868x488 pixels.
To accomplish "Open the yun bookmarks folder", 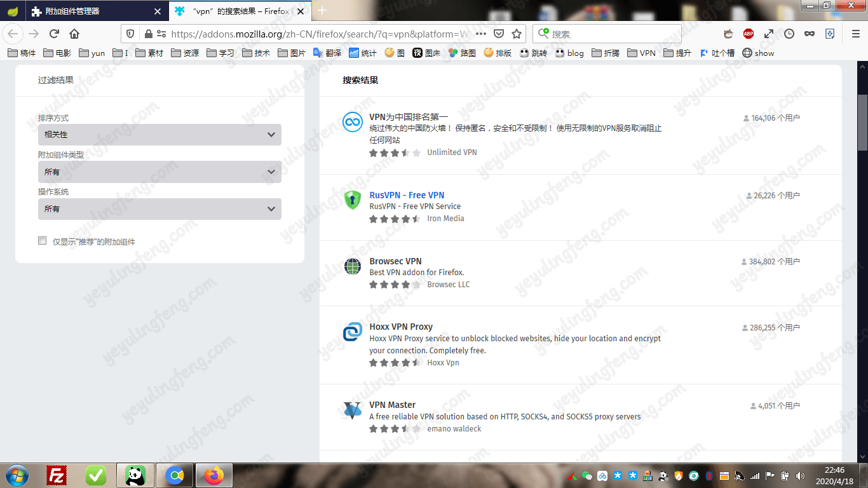I will pos(92,53).
